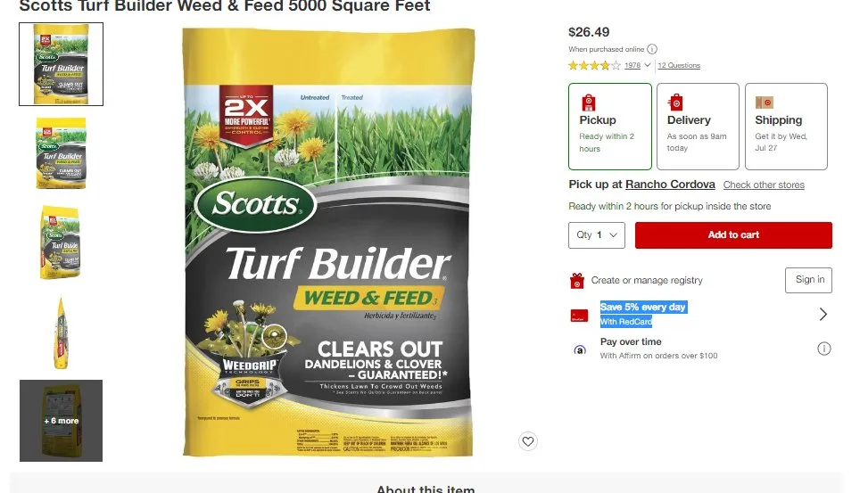The height and width of the screenshot is (493, 868).
Task: Open the info icon beside 'When purchased online'
Action: pyautogui.click(x=652, y=49)
